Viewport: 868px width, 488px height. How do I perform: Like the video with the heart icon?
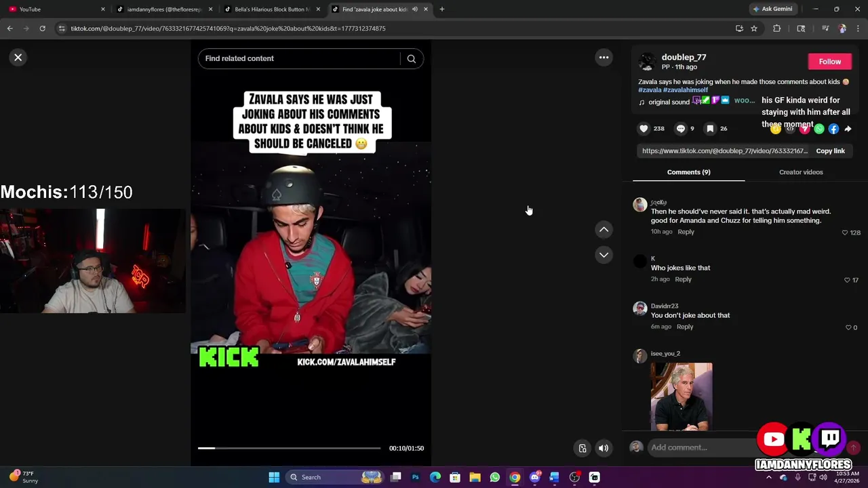tap(644, 129)
